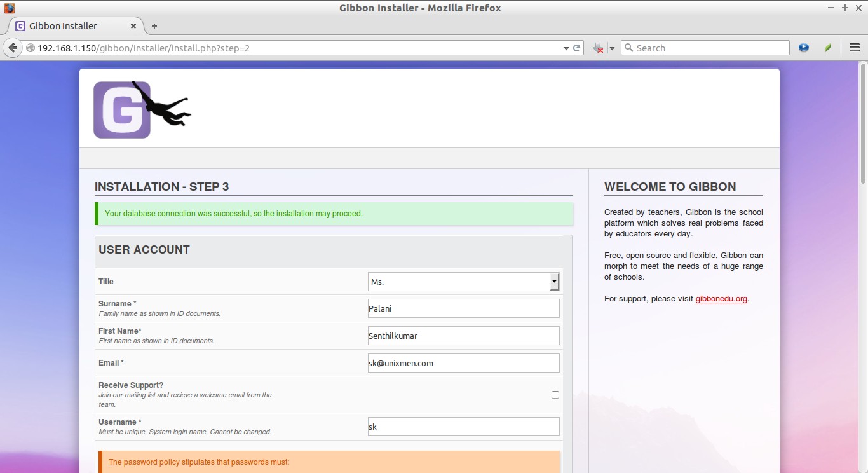Reload the page with refresh icon

tap(577, 48)
